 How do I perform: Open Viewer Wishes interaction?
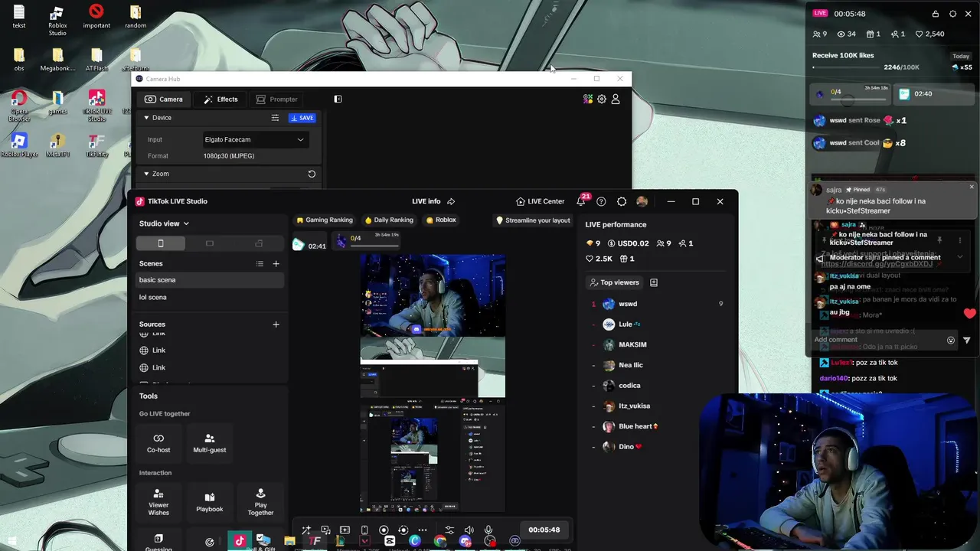pyautogui.click(x=158, y=501)
